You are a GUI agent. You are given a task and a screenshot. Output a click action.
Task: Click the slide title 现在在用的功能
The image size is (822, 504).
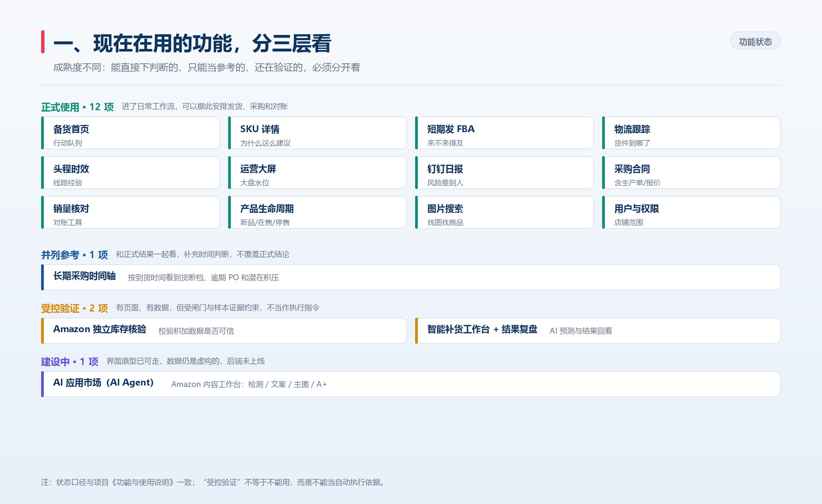coord(192,43)
